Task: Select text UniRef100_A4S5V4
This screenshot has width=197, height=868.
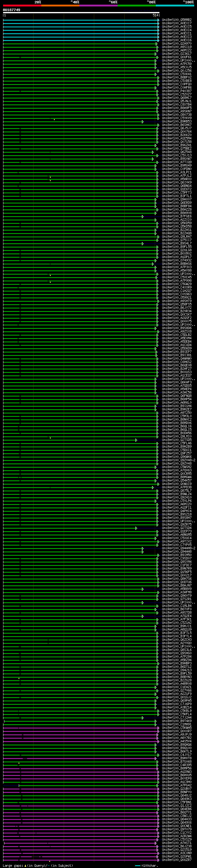Action: pyautogui.click(x=177, y=741)
